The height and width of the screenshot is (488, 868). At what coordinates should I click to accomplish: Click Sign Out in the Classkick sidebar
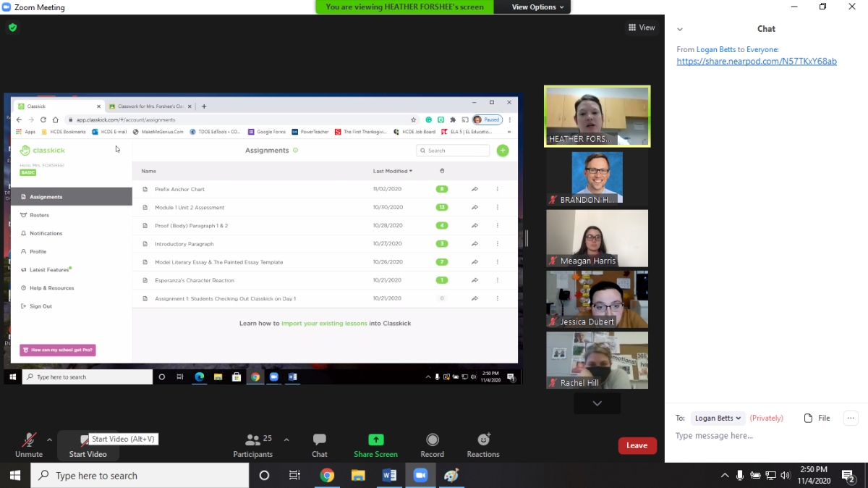coord(41,306)
